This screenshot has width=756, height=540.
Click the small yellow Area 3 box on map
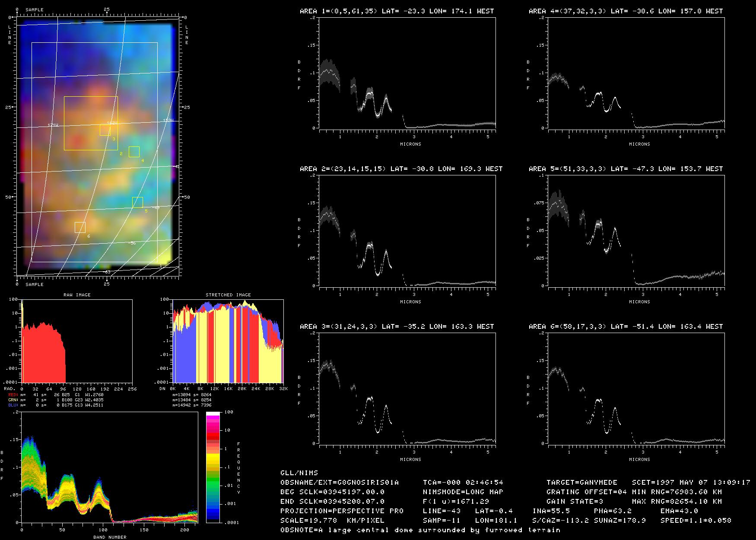click(x=105, y=130)
